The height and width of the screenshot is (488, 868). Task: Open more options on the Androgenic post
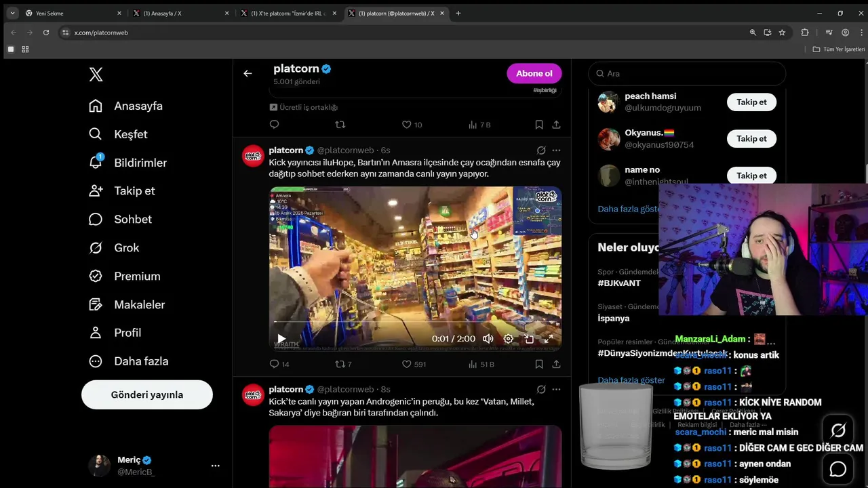(556, 390)
